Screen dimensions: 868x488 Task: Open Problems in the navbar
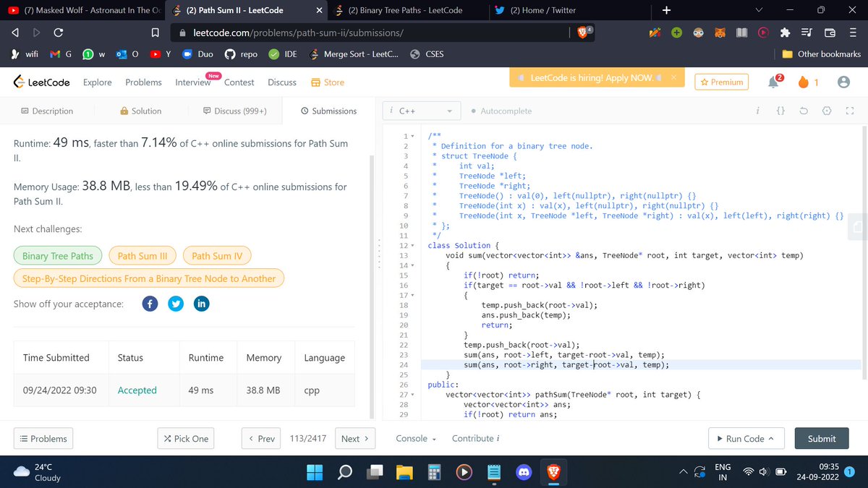click(x=143, y=82)
